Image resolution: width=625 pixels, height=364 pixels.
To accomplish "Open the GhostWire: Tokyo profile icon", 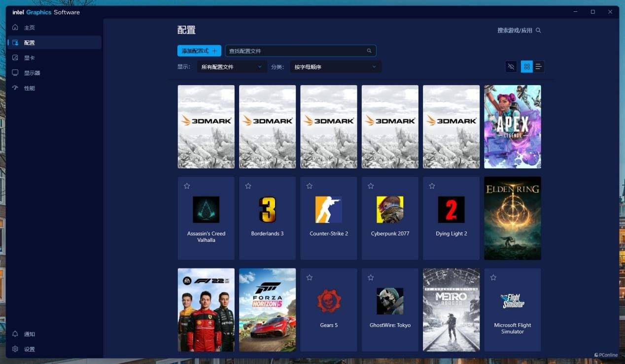I will coord(390,301).
